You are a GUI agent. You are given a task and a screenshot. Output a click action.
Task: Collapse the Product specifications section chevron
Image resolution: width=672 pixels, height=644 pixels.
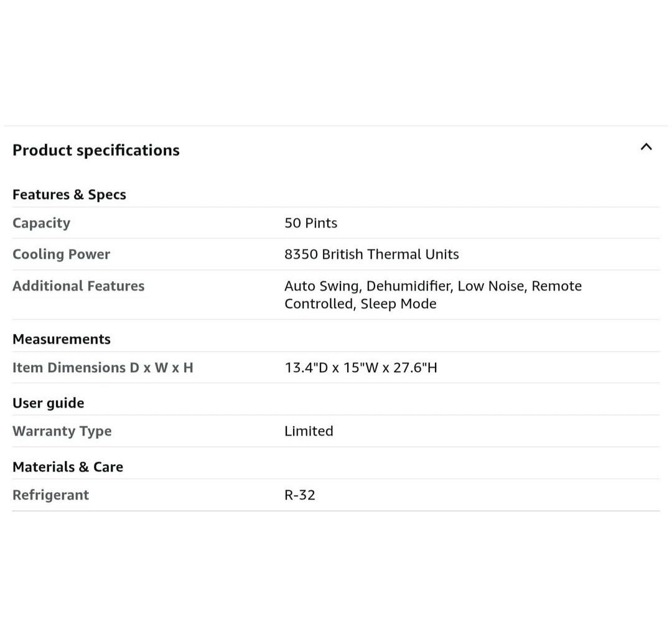click(646, 147)
